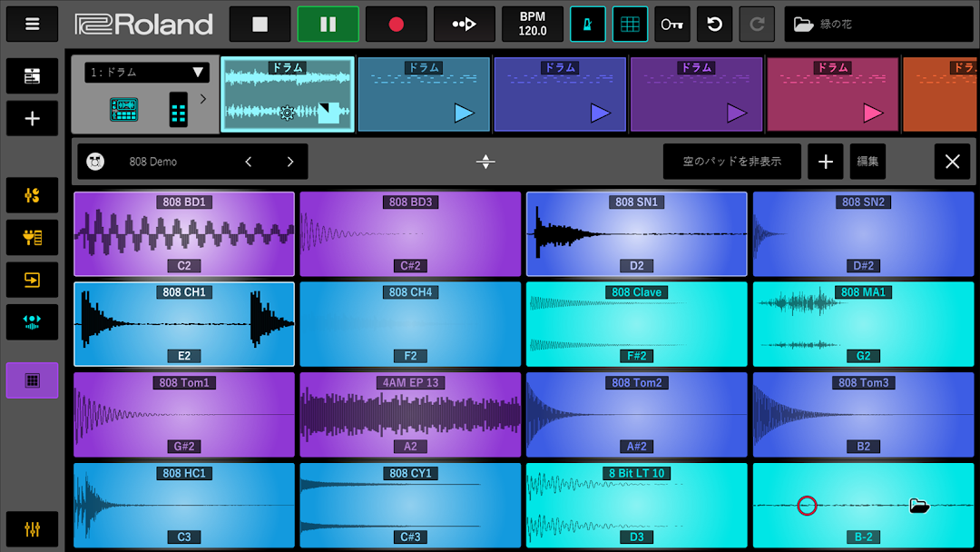
Task: Select the orange ドラム clip
Action: [941, 94]
